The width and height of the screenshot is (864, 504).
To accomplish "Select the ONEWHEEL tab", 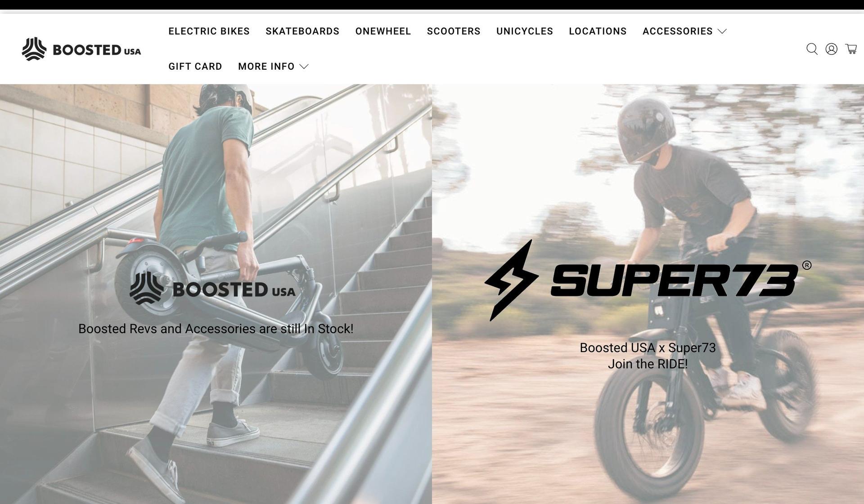I will pyautogui.click(x=383, y=31).
